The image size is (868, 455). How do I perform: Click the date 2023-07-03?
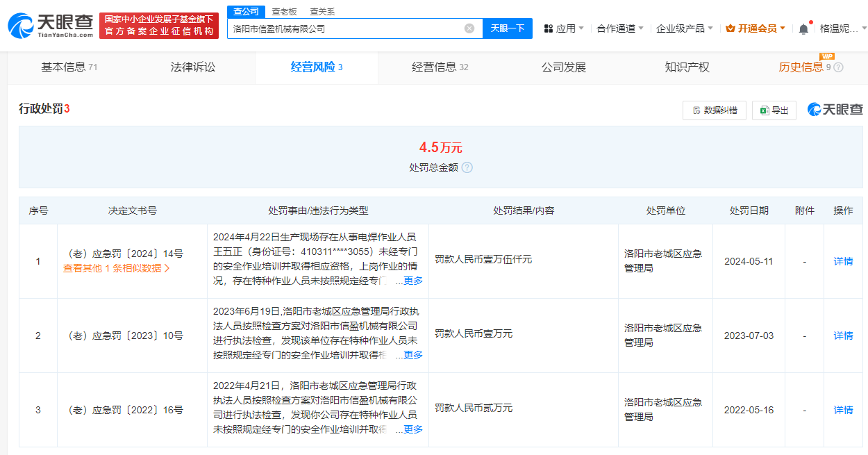pyautogui.click(x=749, y=336)
